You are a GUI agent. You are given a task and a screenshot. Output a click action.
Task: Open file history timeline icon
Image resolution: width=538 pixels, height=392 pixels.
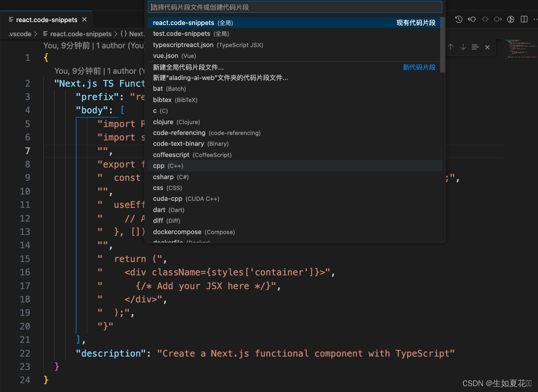(459, 19)
